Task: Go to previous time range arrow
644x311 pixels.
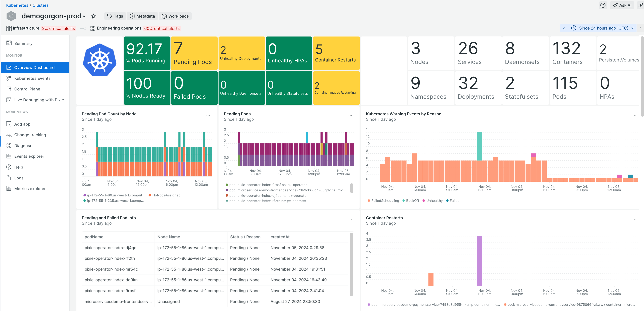Action: tap(564, 28)
